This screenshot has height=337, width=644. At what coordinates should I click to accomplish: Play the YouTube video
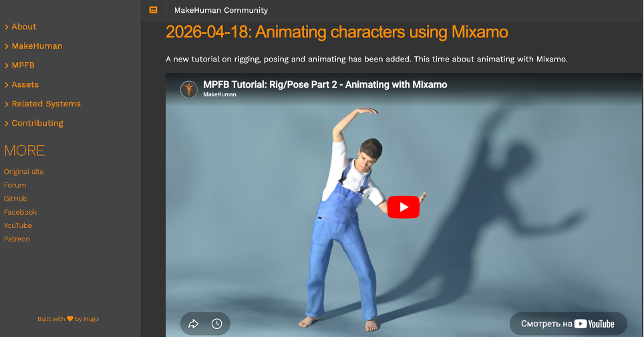(x=404, y=207)
